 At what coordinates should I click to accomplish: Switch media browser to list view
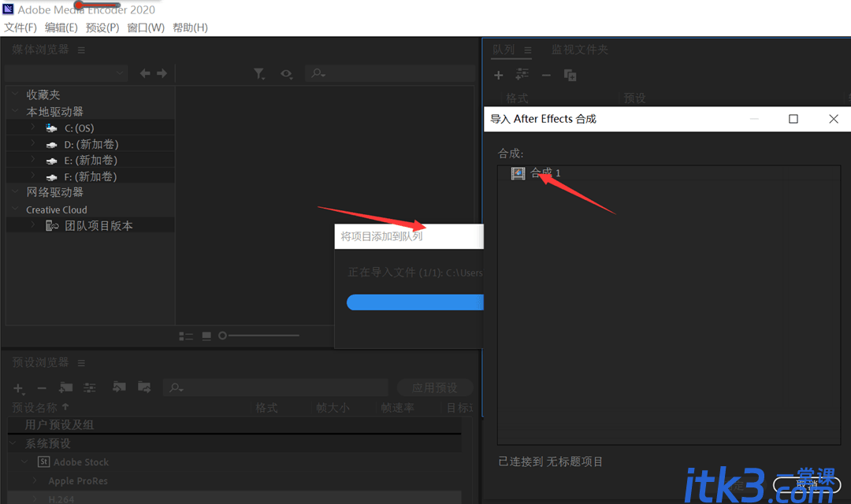coord(186,336)
